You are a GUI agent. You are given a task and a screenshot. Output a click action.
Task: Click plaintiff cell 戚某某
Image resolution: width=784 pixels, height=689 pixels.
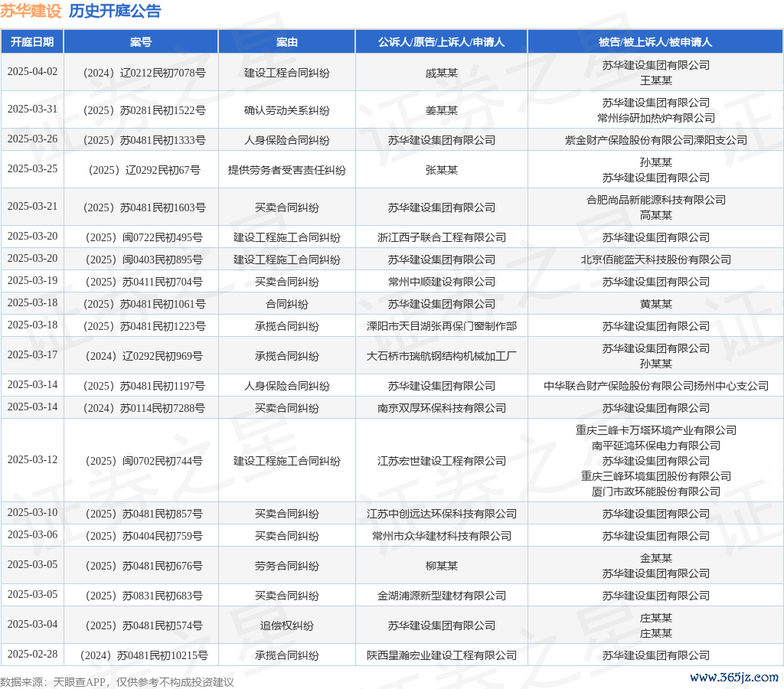point(442,73)
